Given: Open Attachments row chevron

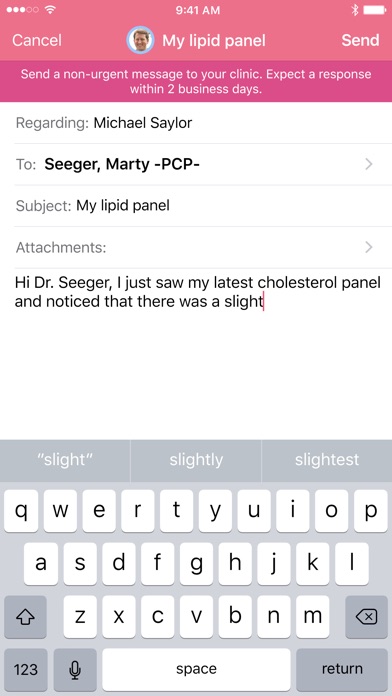Looking at the screenshot, I should click(368, 247).
